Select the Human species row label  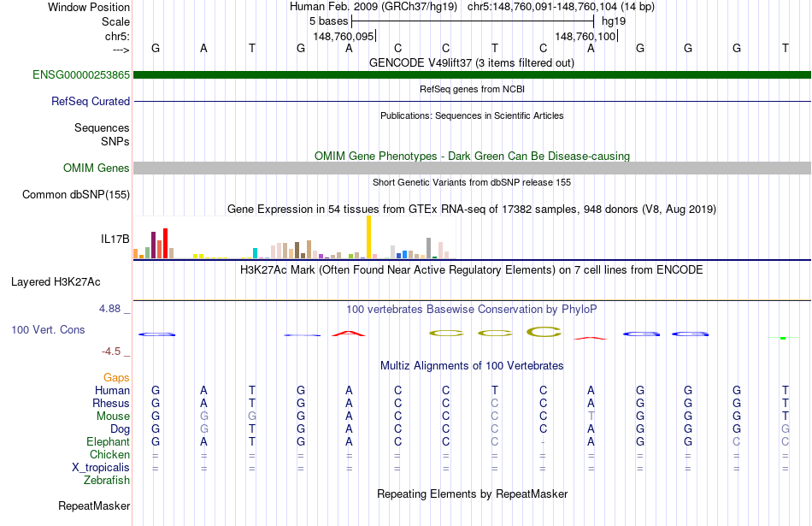pyautogui.click(x=112, y=390)
